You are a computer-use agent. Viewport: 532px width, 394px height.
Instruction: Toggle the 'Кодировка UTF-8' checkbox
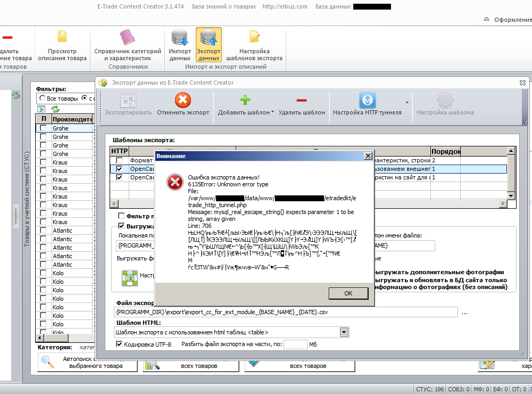point(119,344)
